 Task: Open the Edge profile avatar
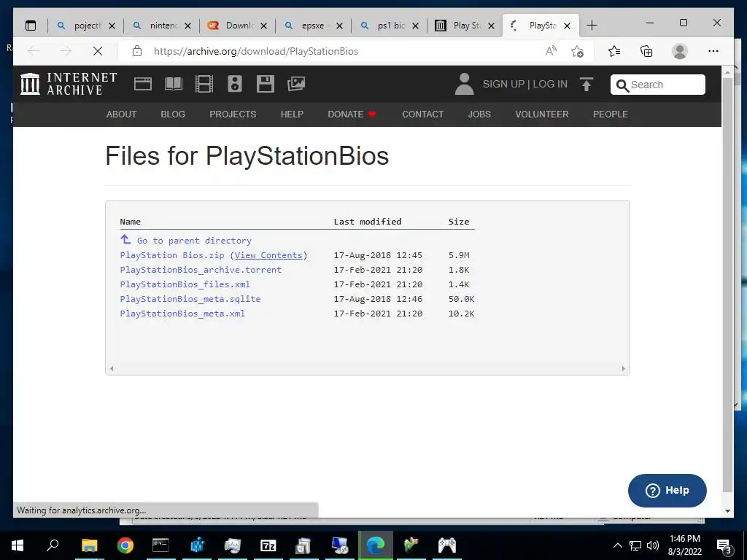(680, 51)
